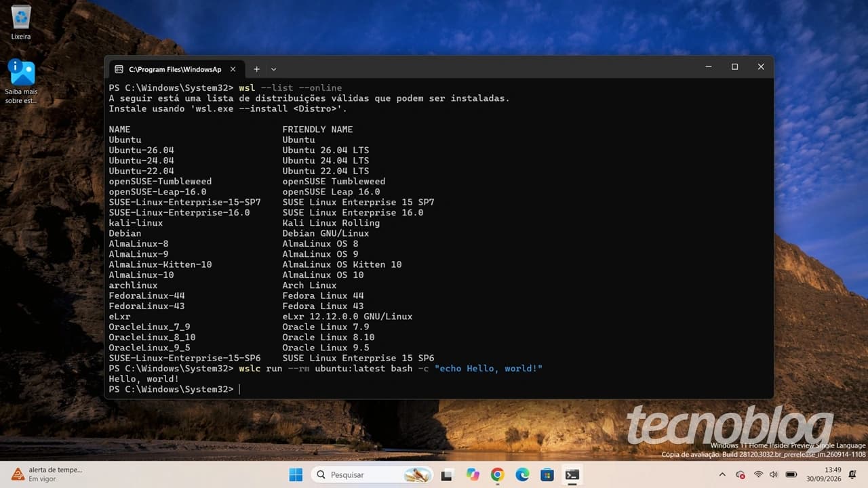Click 'OracleLinux_9_5' in the NAME column
868x488 pixels.
[149, 348]
